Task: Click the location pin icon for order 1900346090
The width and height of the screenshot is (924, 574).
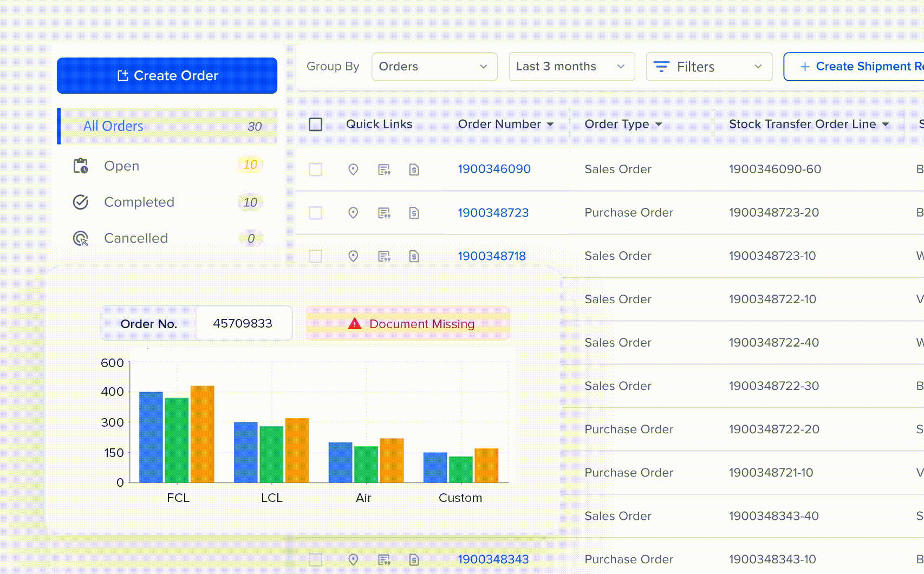Action: 354,169
